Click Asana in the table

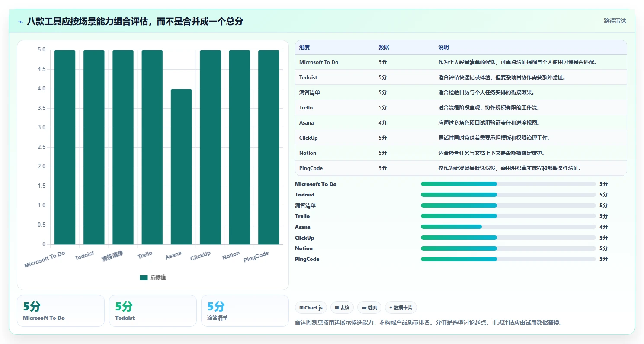pyautogui.click(x=307, y=123)
